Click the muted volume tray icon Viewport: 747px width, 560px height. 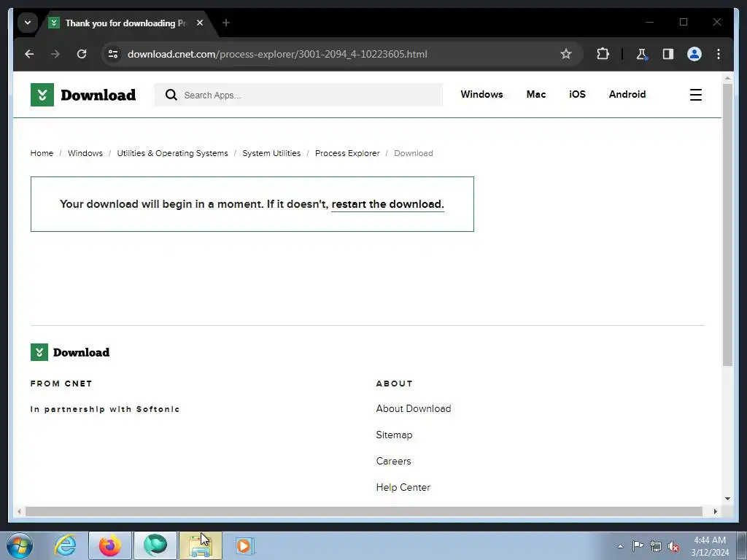point(673,546)
